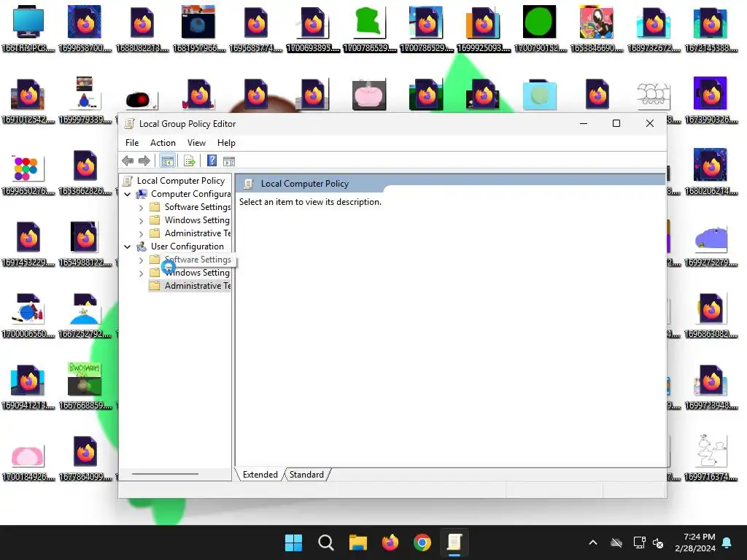Select desktop file 1680206214

711,171
